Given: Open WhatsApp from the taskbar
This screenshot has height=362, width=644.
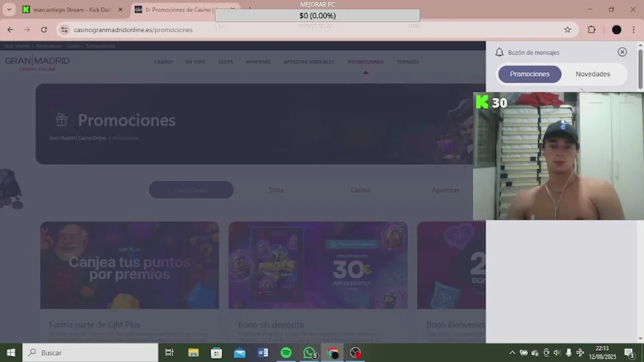Looking at the screenshot, I should [x=309, y=353].
